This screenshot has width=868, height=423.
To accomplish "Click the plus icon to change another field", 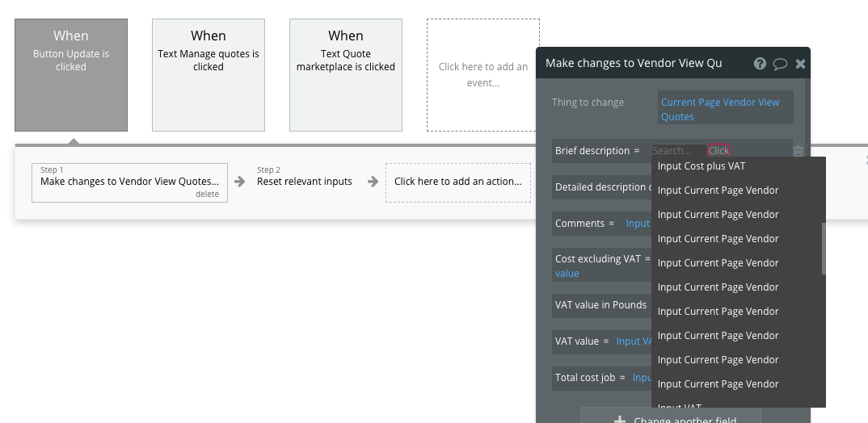I will (621, 420).
